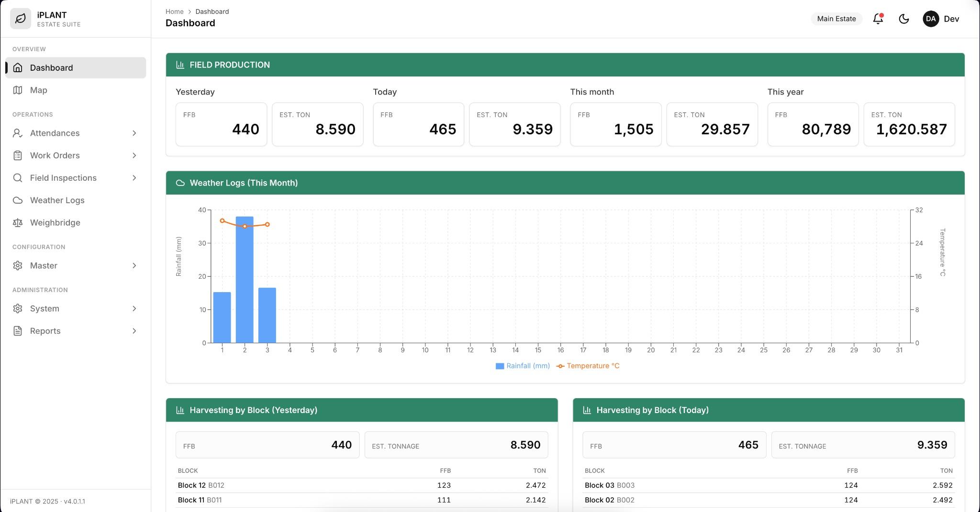Click the Weather Logs cloud icon in sidebar
980x512 pixels.
coord(18,200)
